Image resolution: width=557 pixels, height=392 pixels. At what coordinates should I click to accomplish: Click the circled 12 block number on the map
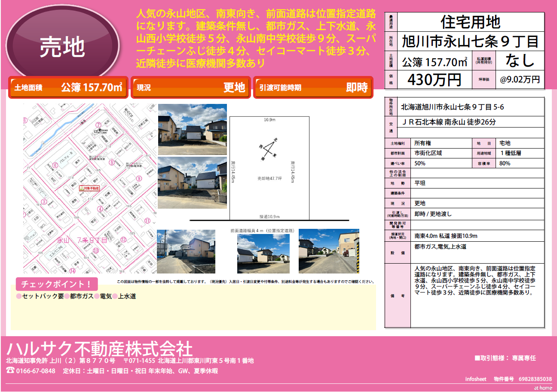click(x=123, y=240)
